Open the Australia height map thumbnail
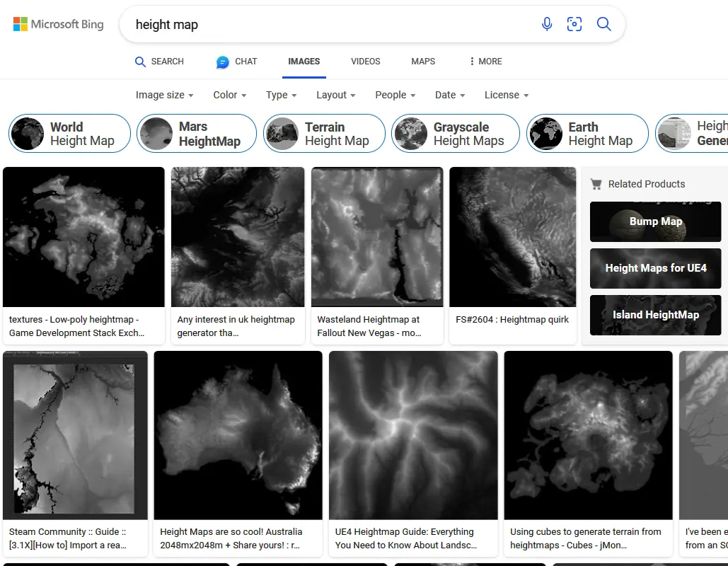This screenshot has height=566, width=728. click(238, 435)
